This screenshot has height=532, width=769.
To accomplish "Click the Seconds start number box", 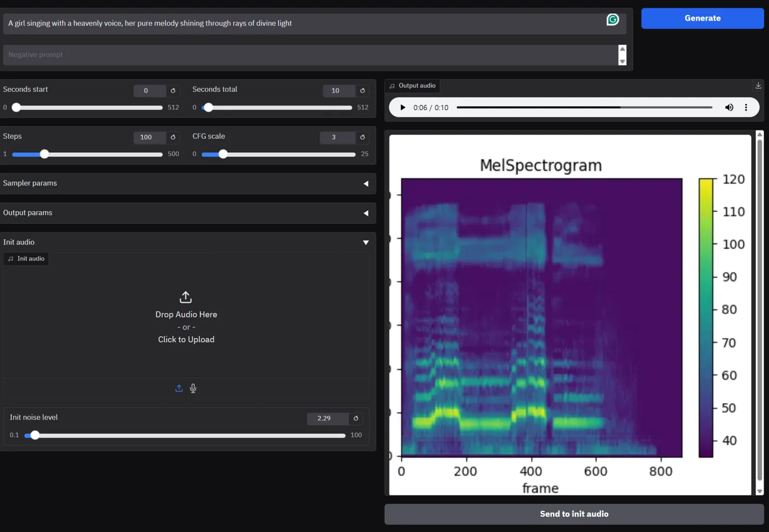I will click(149, 90).
